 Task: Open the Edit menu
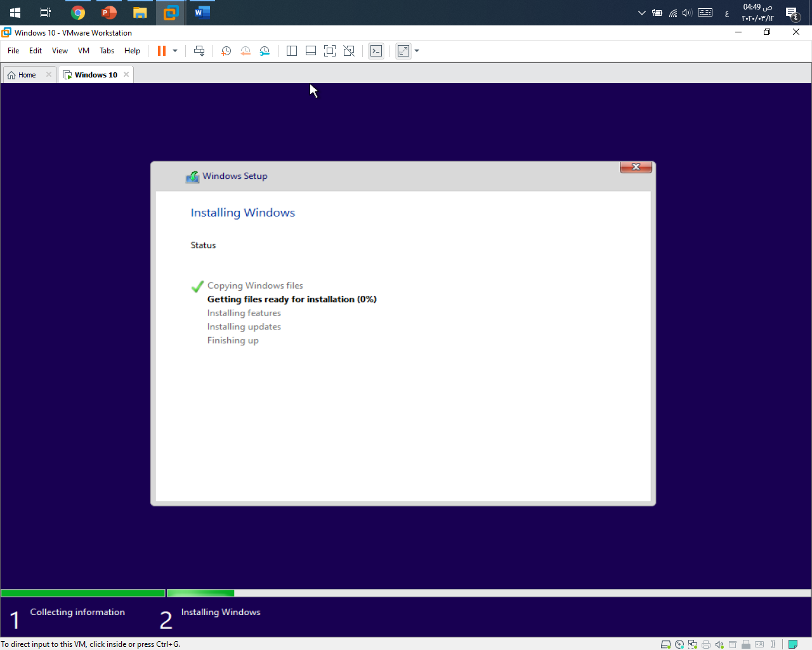pyautogui.click(x=36, y=51)
